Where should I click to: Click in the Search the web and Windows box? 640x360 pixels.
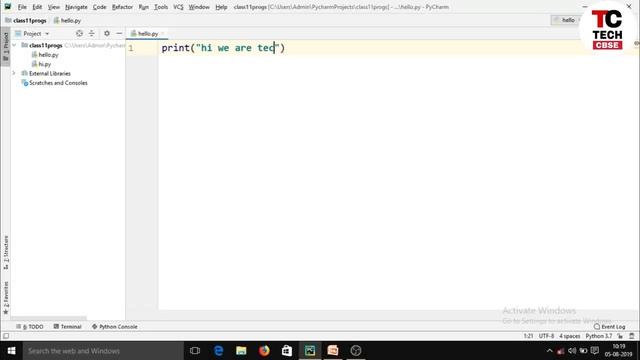click(103, 351)
